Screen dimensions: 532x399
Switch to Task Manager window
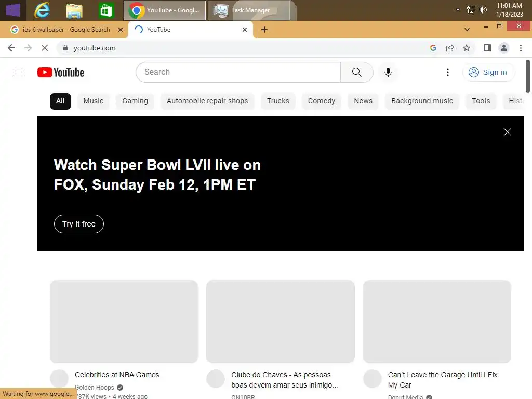click(x=249, y=10)
